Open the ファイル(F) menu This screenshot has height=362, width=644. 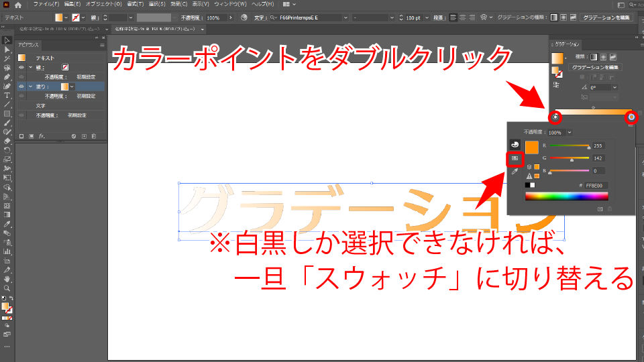46,4
